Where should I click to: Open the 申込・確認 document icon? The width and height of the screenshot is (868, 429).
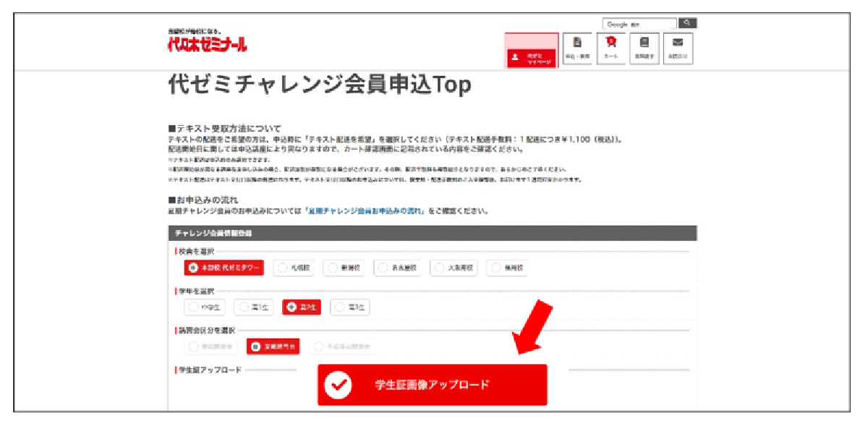click(577, 49)
